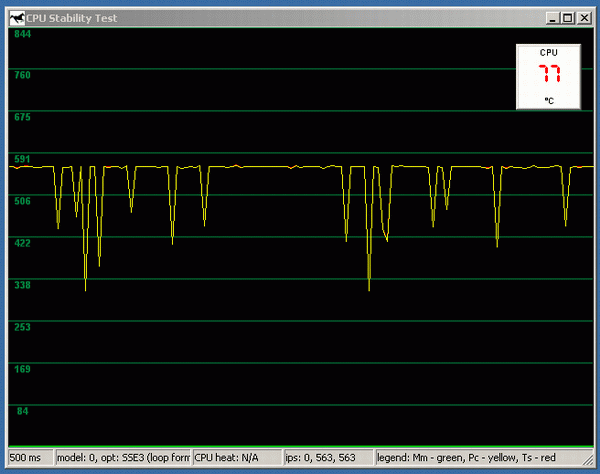The width and height of the screenshot is (600, 474).
Task: Click the 422 axis label
Action: click(x=22, y=243)
